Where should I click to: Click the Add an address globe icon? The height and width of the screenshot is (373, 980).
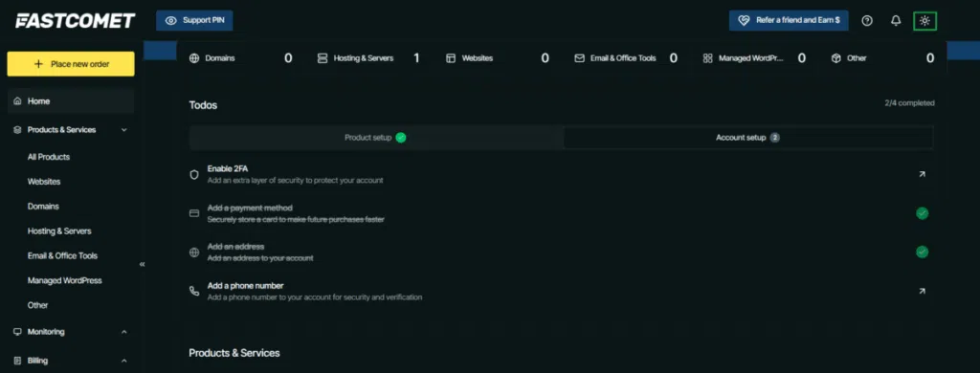(194, 252)
